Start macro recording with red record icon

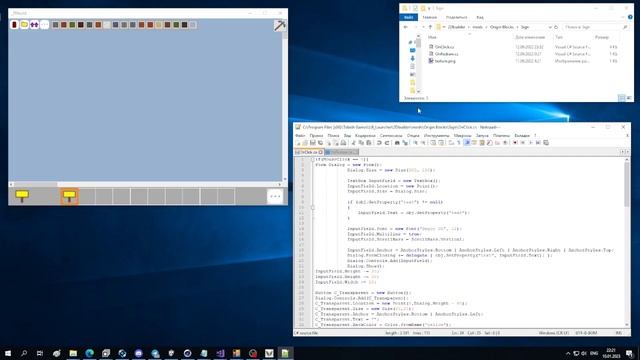515,142
